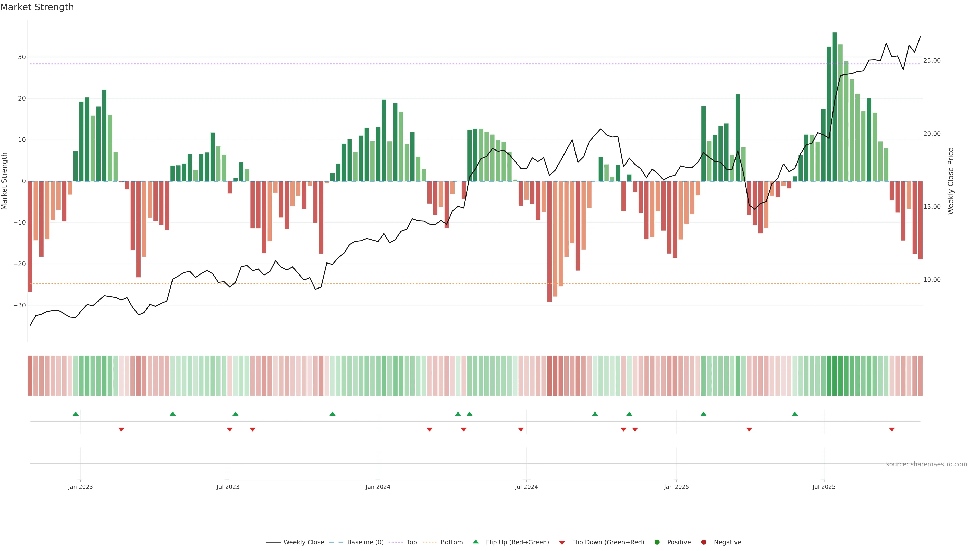Click the Flip Down red triangle legend icon
Viewport: 980px width, 551px height.
click(562, 542)
